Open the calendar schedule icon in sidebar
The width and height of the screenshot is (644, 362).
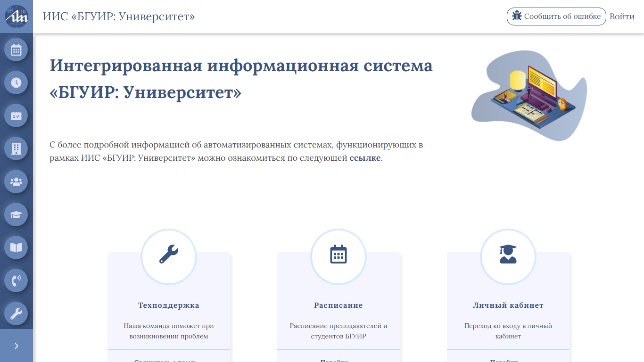[x=16, y=49]
